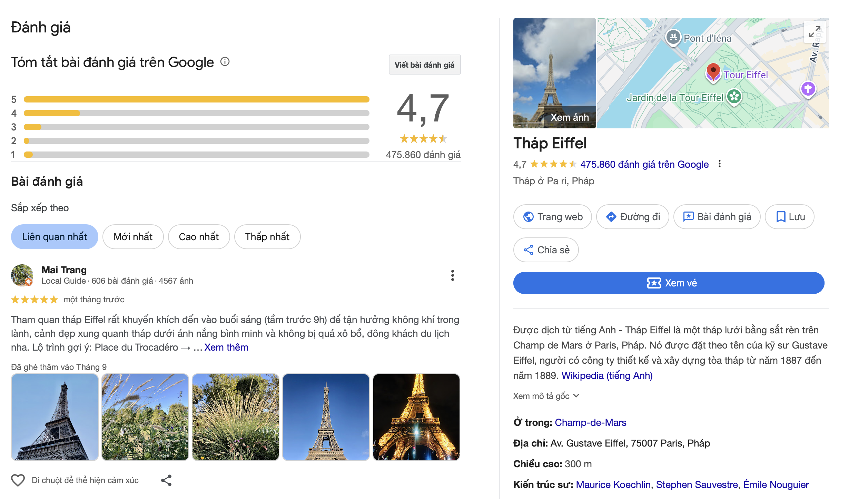Open the three-dot menu on Mai Trang's review
This screenshot has height=499, width=868.
tap(453, 276)
